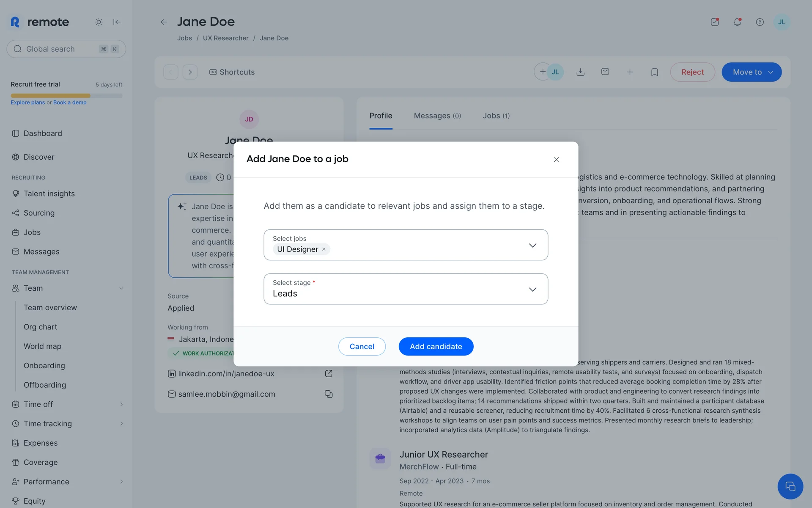Switch to the Jobs (1) tab
The image size is (812, 508).
click(496, 116)
